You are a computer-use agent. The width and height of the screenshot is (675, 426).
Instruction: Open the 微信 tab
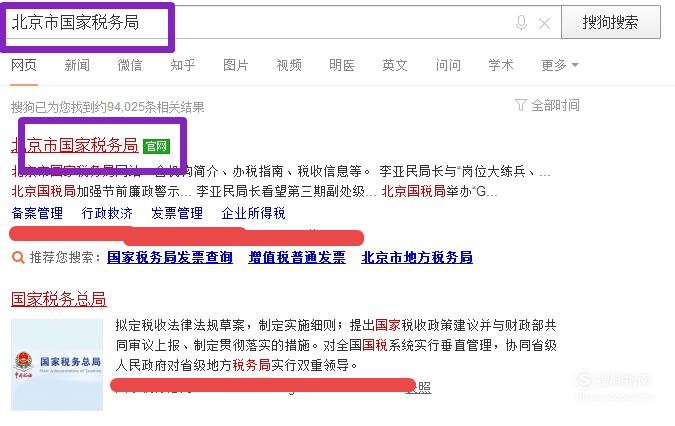(x=130, y=65)
